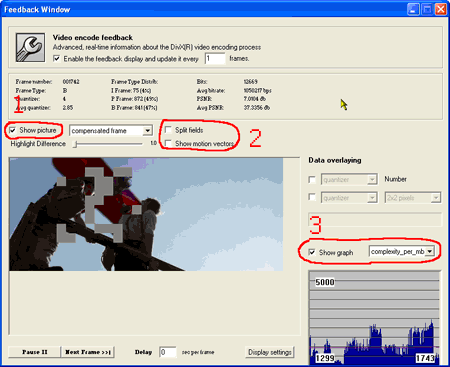Viewport: 450px width, 367px height.
Task: Click the complexity graph area
Action: pyautogui.click(x=374, y=317)
